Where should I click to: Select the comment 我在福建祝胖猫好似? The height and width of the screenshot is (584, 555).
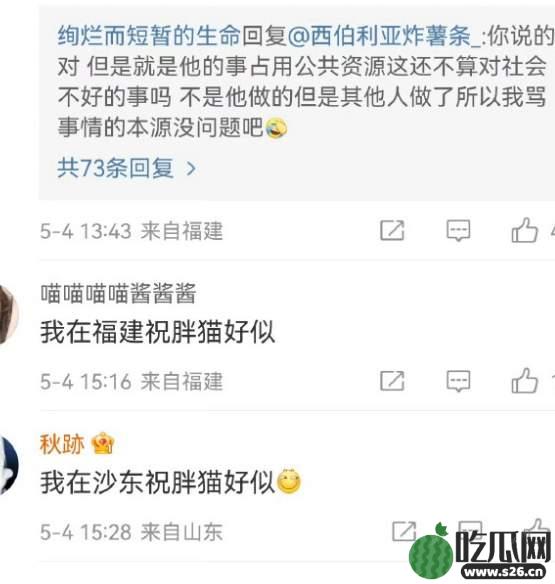158,331
